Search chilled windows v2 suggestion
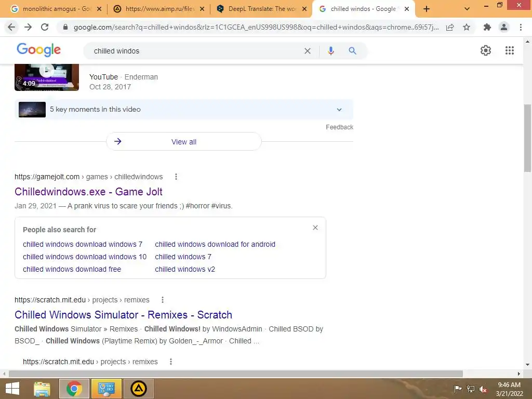 (x=185, y=270)
